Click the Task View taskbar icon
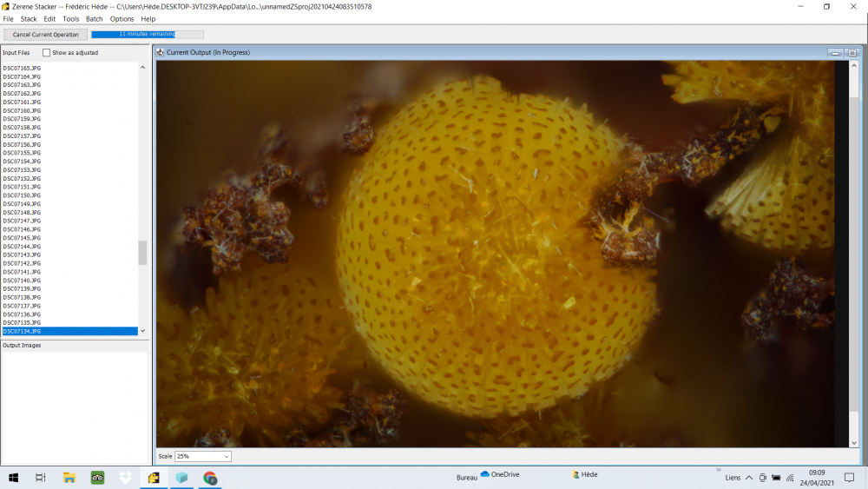 [x=41, y=478]
